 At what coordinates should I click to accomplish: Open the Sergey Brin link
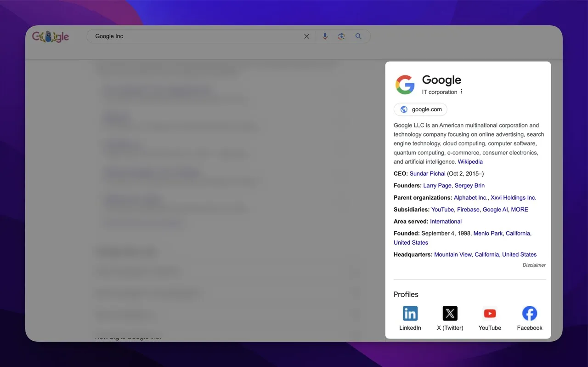(x=469, y=185)
